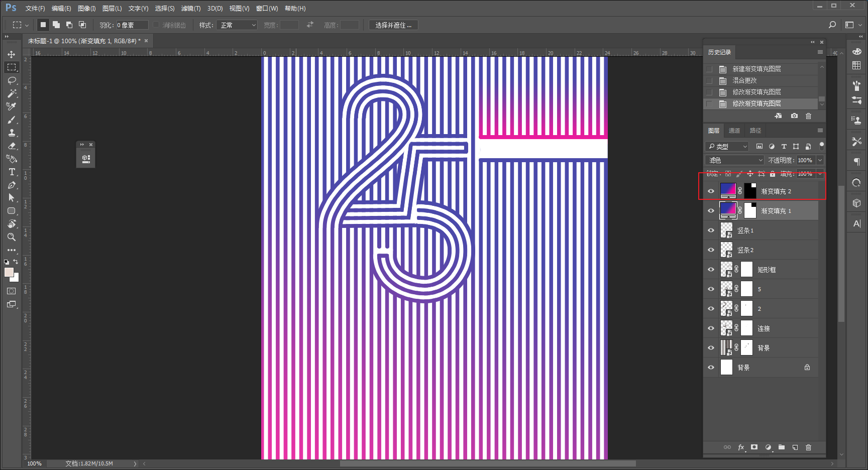Hide the 渐变填充 2 layer
The image size is (868, 470).
[x=711, y=191]
